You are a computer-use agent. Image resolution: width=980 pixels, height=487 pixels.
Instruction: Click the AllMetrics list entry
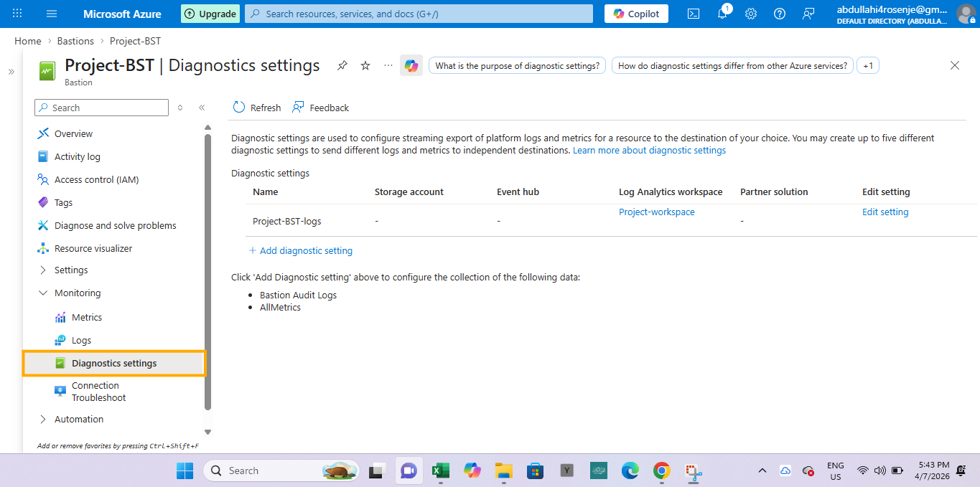point(280,307)
